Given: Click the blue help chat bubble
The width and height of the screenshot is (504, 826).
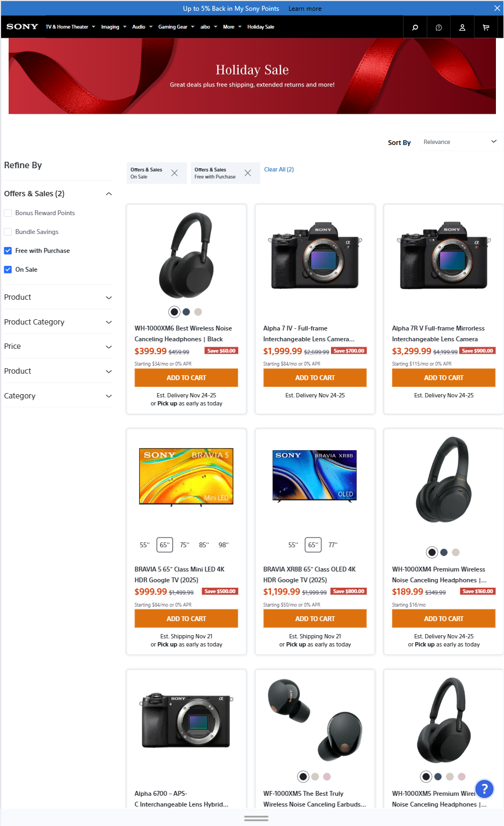Looking at the screenshot, I should point(484,789).
